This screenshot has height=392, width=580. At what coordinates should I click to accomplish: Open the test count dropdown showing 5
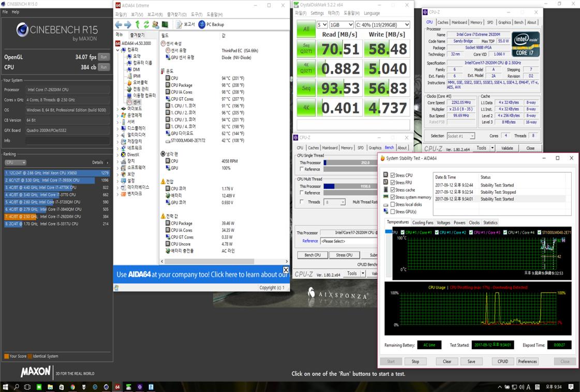click(x=322, y=25)
